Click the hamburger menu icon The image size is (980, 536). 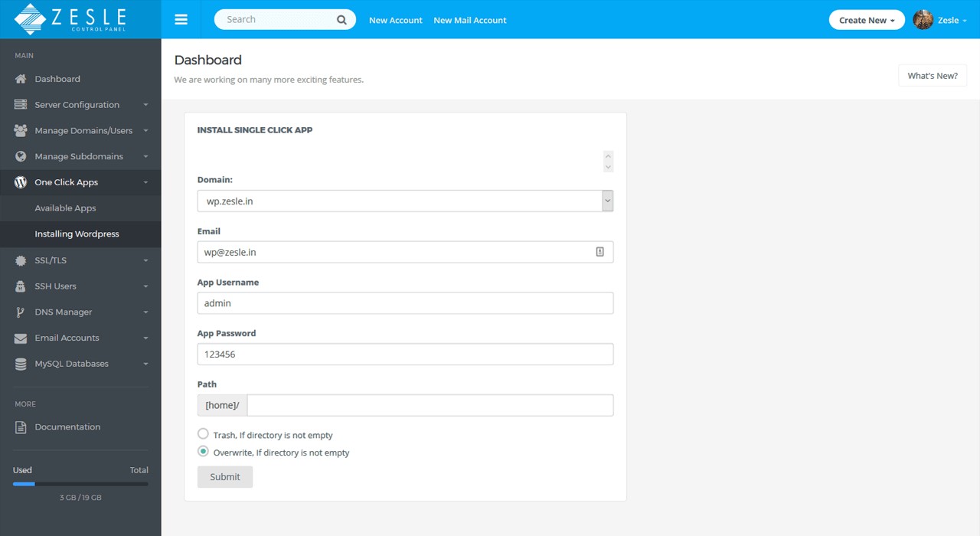click(181, 20)
